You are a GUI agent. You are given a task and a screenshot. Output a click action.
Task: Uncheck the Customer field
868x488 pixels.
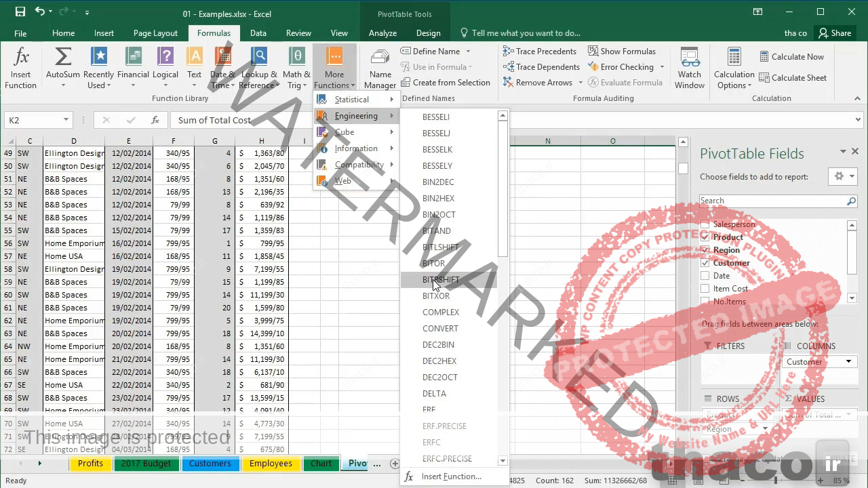tap(705, 263)
